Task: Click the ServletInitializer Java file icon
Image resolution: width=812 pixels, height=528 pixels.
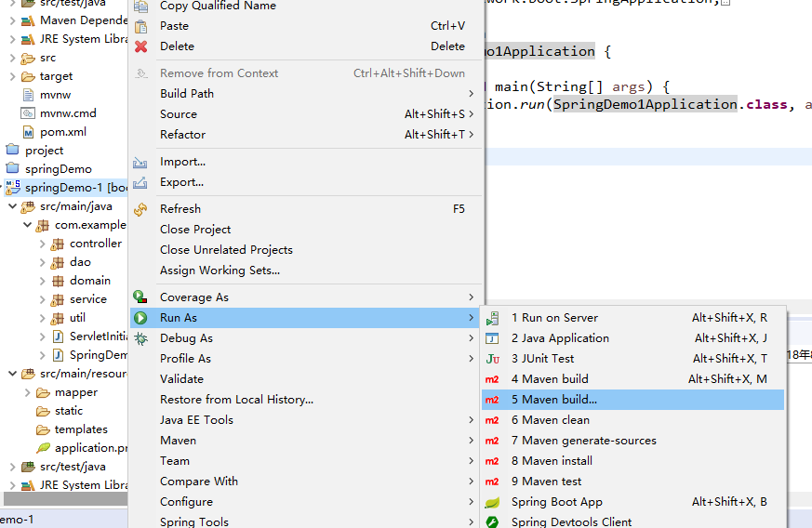Action: coord(59,337)
